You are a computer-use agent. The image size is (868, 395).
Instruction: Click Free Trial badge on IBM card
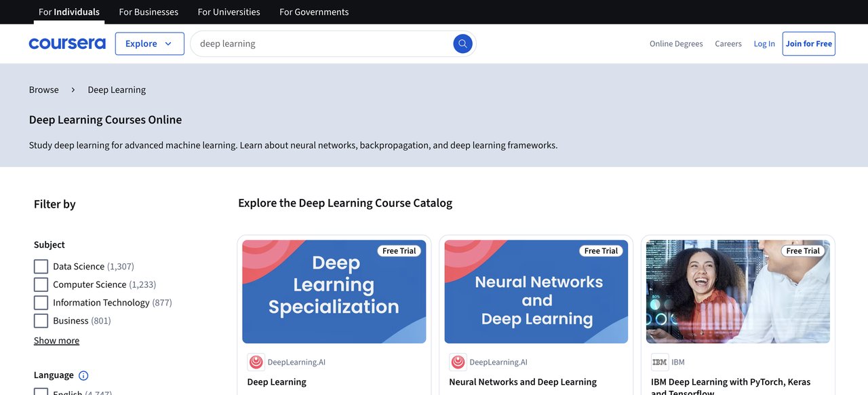[803, 250]
